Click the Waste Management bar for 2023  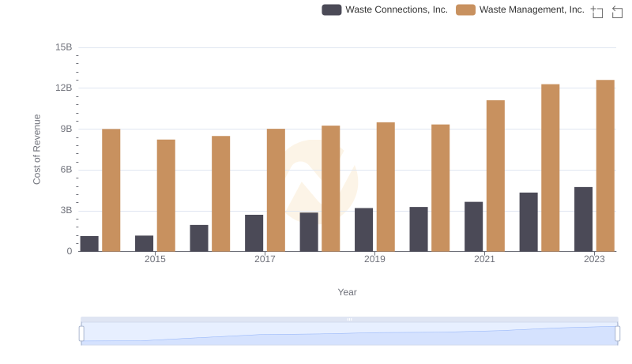pyautogui.click(x=605, y=166)
